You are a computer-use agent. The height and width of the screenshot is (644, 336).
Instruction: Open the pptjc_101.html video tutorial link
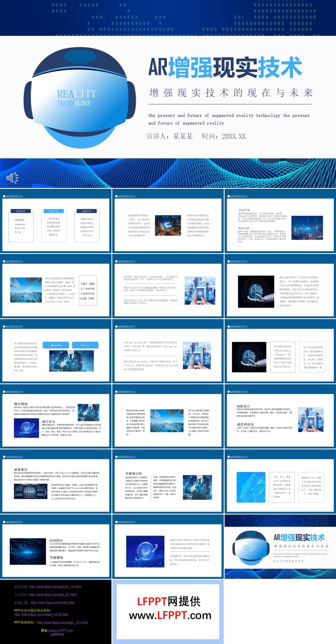[62, 622]
